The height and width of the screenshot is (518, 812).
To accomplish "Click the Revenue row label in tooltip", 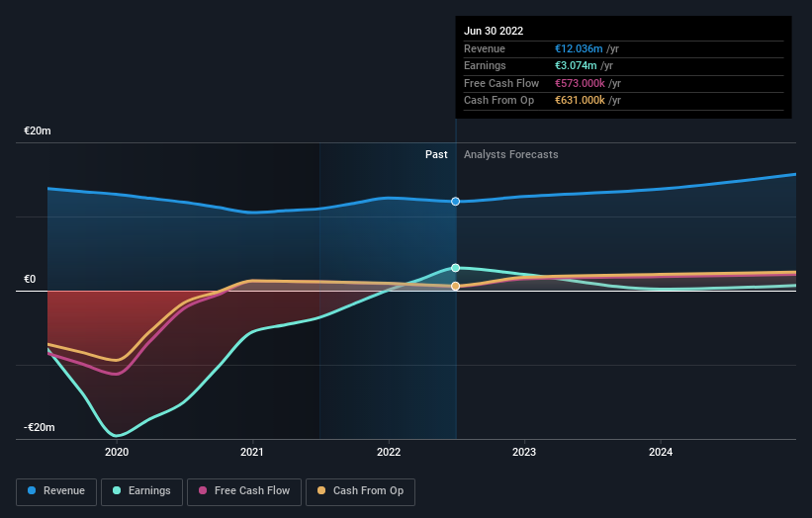I will pos(485,48).
